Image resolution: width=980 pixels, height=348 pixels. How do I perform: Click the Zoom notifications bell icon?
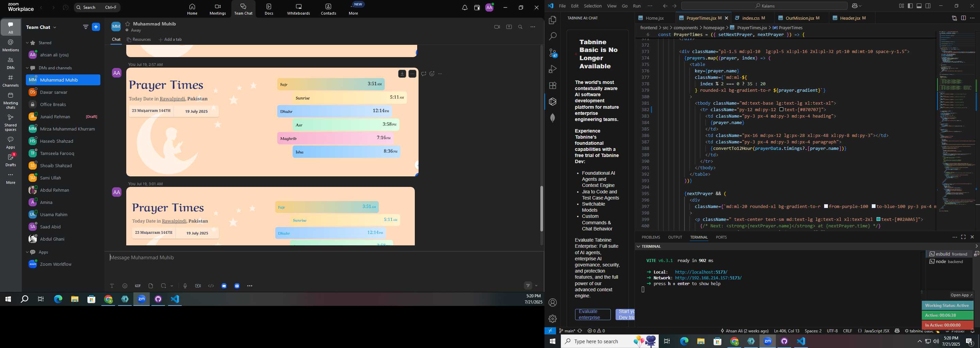click(464, 7)
